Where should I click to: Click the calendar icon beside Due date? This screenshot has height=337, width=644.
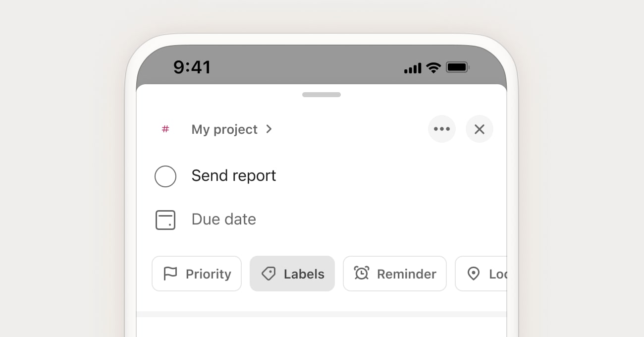point(165,220)
